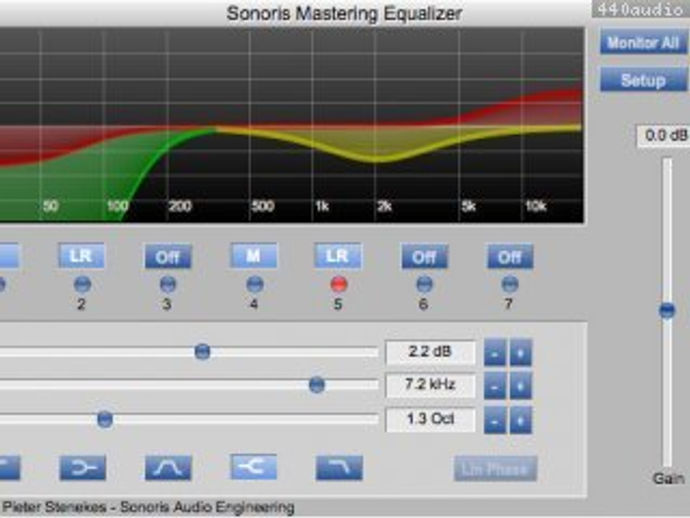
Task: Decrease gain with minus next to 2.2 dB
Action: 495,353
